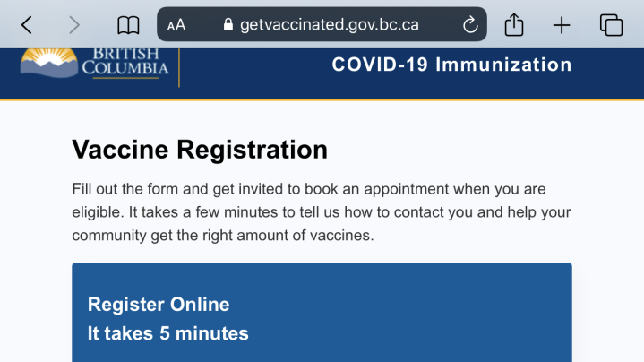
Task: Tap the forward navigation arrow
Action: [73, 25]
